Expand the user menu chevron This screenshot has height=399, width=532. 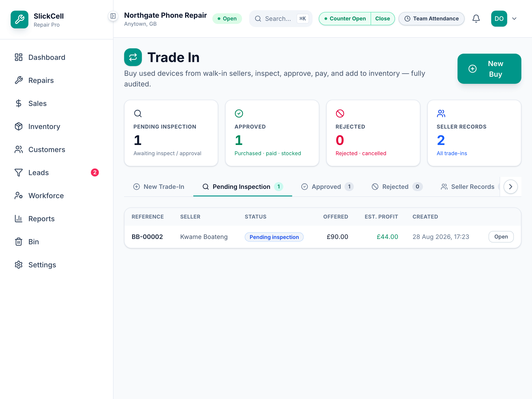[514, 19]
